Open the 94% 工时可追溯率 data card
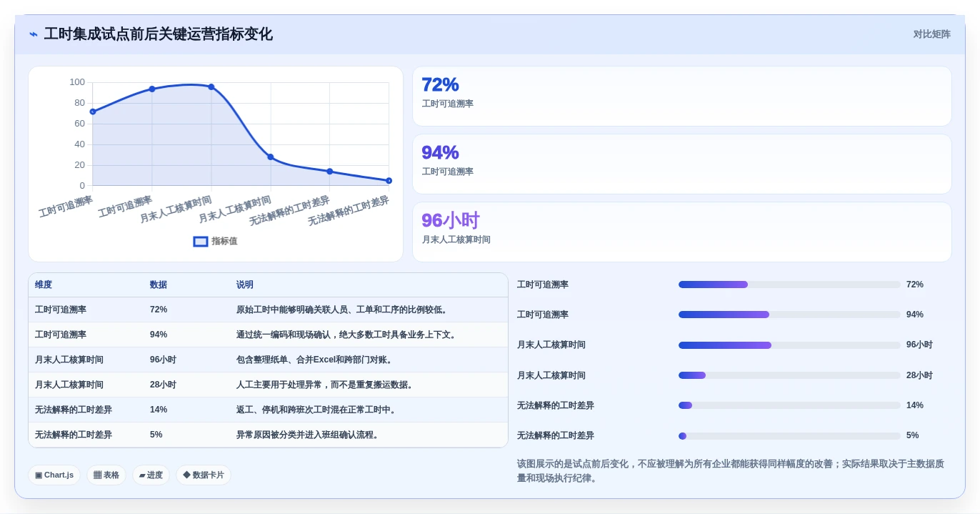 (682, 164)
